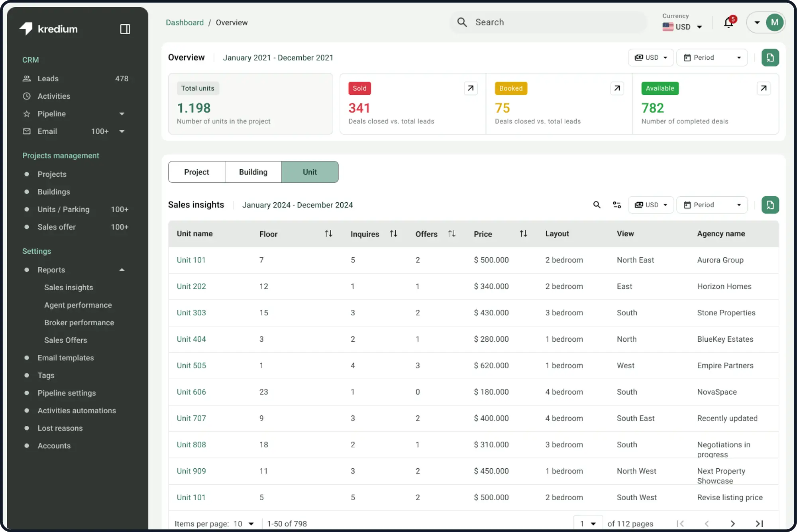The width and height of the screenshot is (797, 532).
Task: Open Items per page dropdown
Action: (243, 524)
